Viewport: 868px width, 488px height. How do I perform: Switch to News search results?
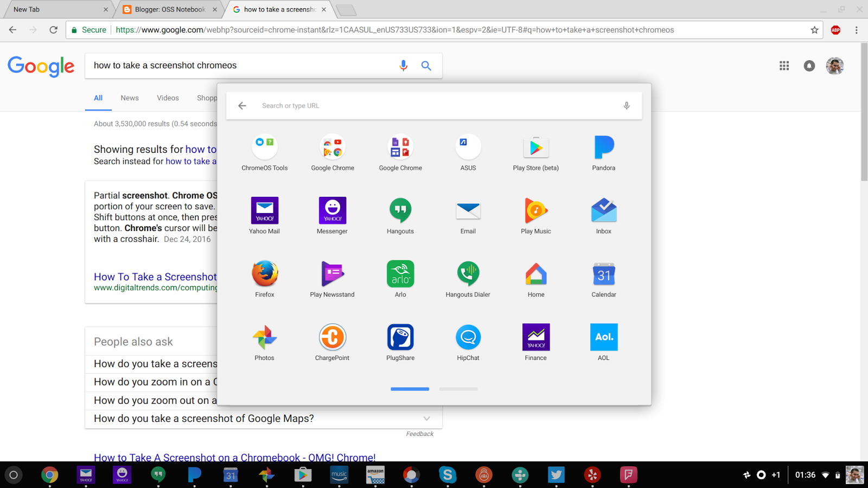click(x=130, y=98)
